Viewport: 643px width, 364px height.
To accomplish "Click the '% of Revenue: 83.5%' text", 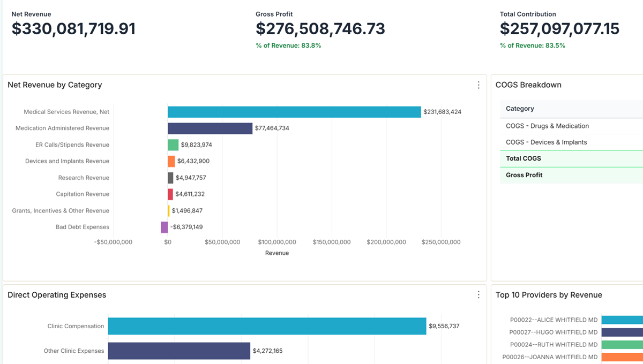I will (533, 45).
